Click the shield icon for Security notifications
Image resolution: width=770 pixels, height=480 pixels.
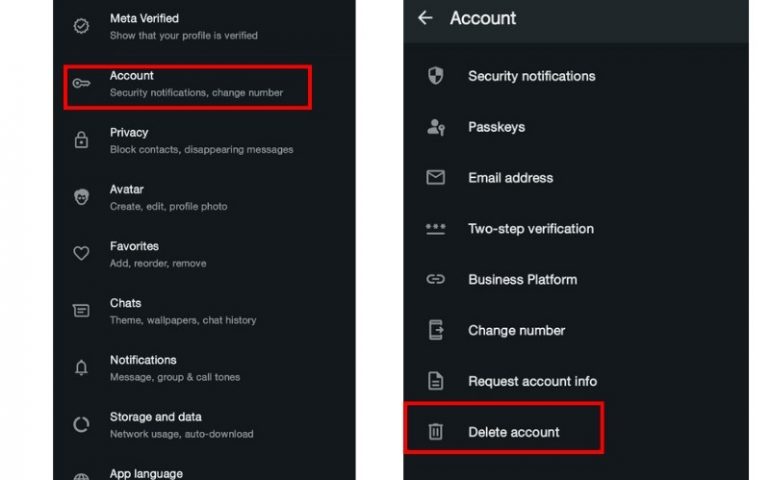(436, 76)
